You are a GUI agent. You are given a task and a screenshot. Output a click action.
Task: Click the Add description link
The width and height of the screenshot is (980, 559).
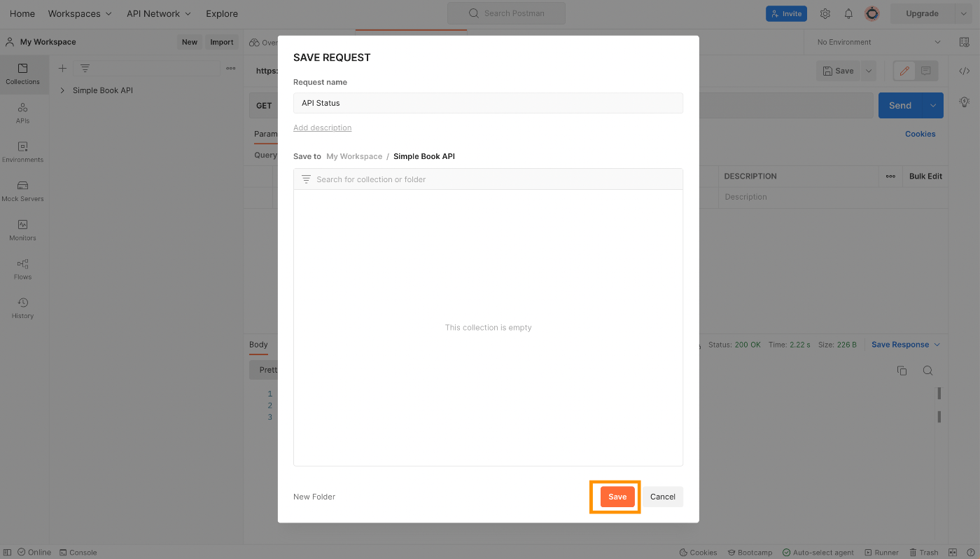click(x=323, y=127)
